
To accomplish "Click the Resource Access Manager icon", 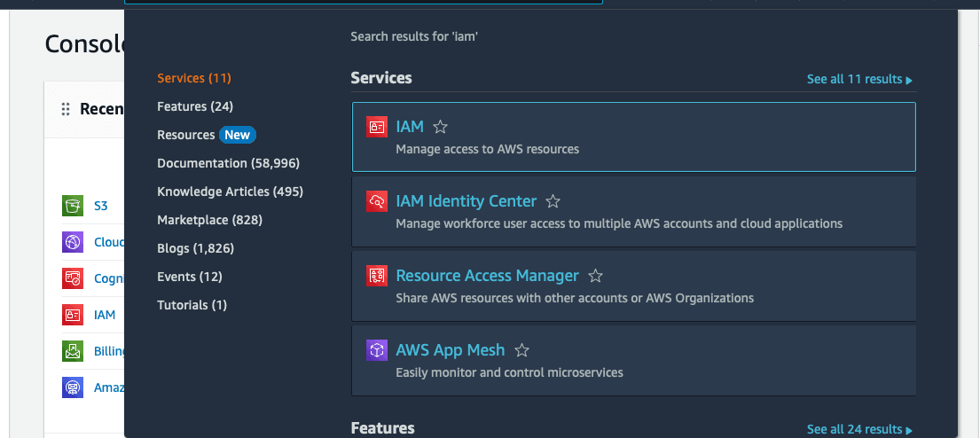I will [376, 276].
